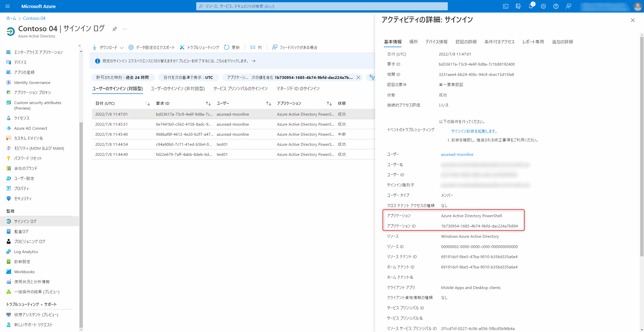This screenshot has height=332, width=644.
Task: Open the help (?) icon in top bar
Action: click(556, 6)
